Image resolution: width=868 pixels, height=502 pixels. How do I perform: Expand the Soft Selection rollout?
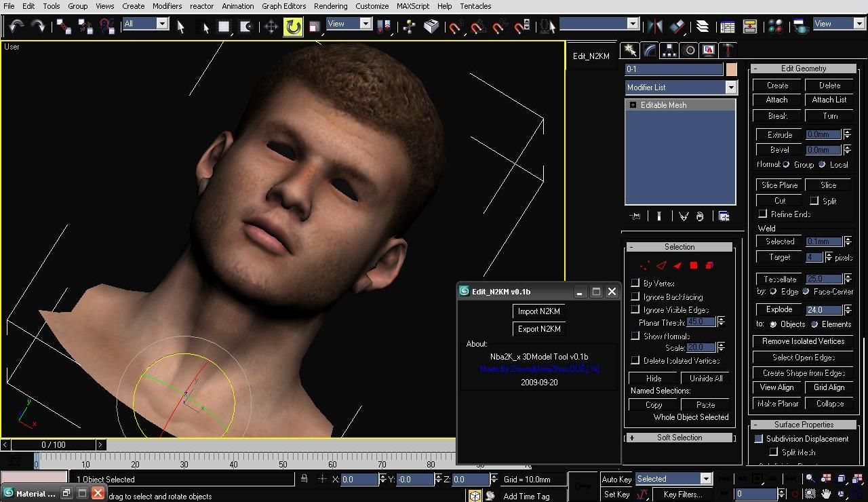(679, 438)
